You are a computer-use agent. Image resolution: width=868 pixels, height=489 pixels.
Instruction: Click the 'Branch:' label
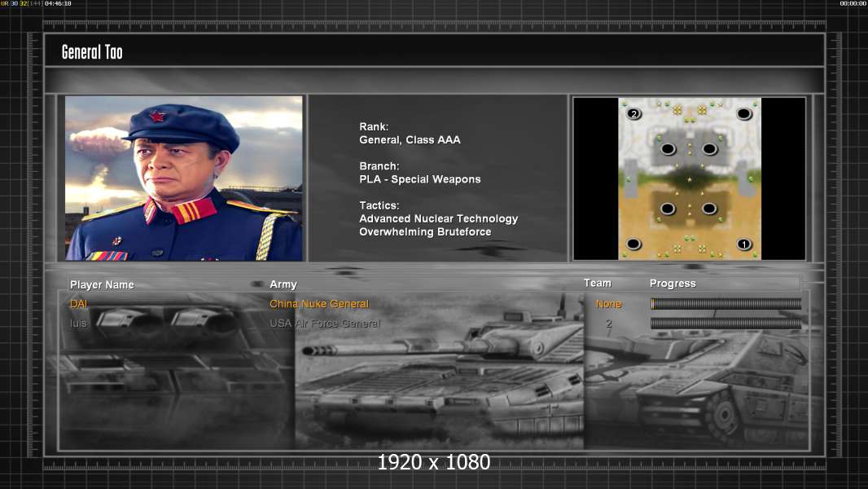click(379, 166)
